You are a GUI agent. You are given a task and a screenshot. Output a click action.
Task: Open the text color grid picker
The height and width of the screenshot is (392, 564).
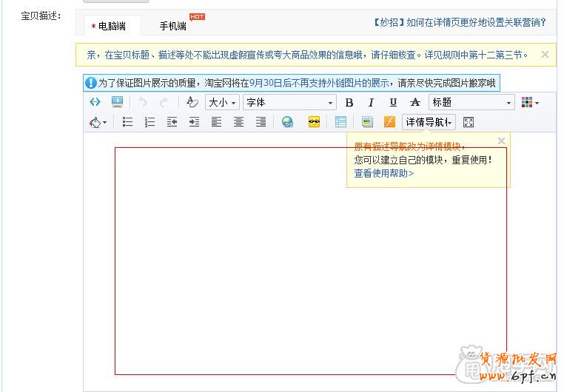(x=530, y=103)
